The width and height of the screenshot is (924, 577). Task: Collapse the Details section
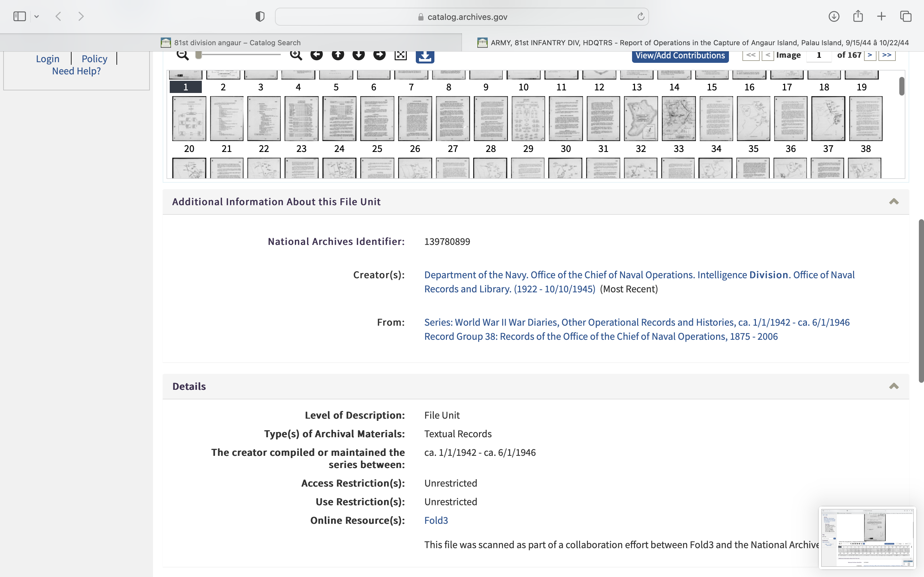pos(894,386)
